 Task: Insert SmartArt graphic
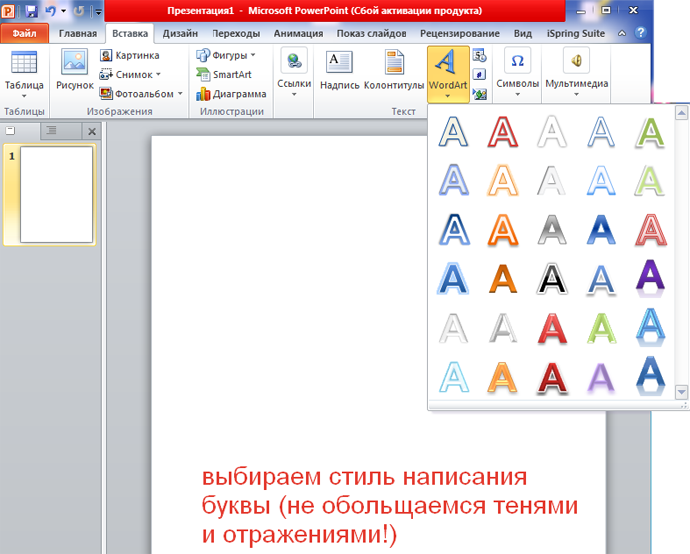pos(224,74)
